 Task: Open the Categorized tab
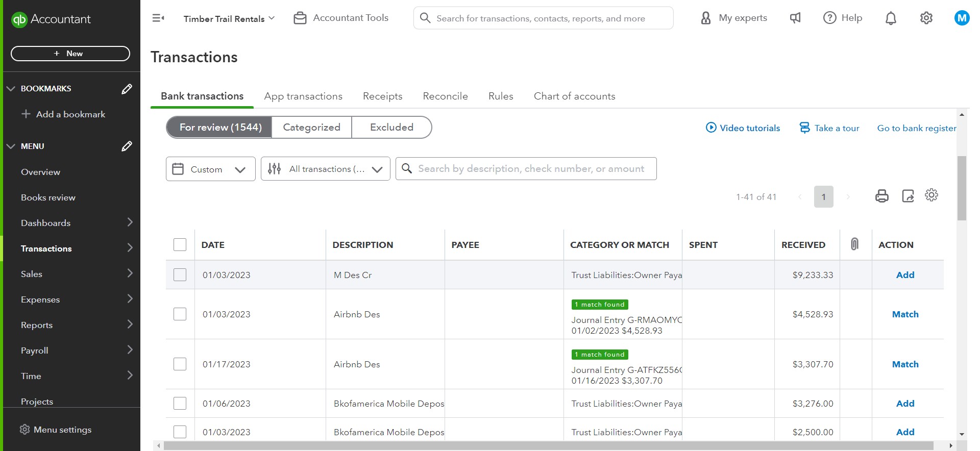coord(311,128)
